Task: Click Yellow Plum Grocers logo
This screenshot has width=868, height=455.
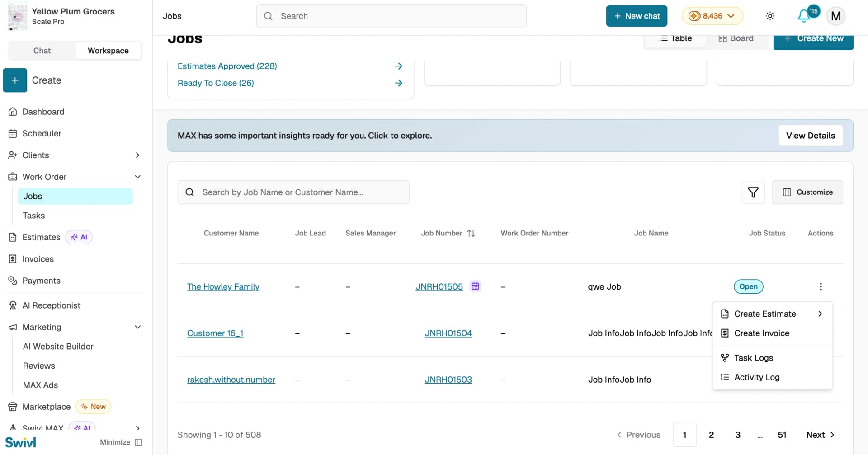Action: (17, 16)
